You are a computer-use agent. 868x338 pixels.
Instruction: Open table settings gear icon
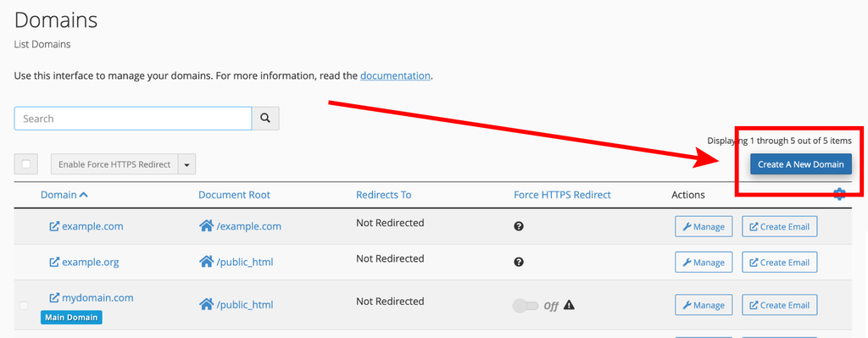point(839,194)
